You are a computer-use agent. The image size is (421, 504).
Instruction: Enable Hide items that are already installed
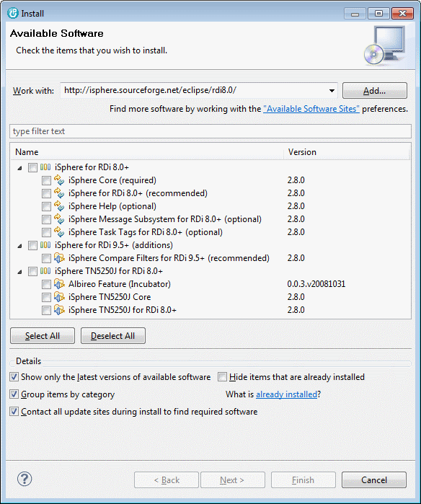coord(222,376)
